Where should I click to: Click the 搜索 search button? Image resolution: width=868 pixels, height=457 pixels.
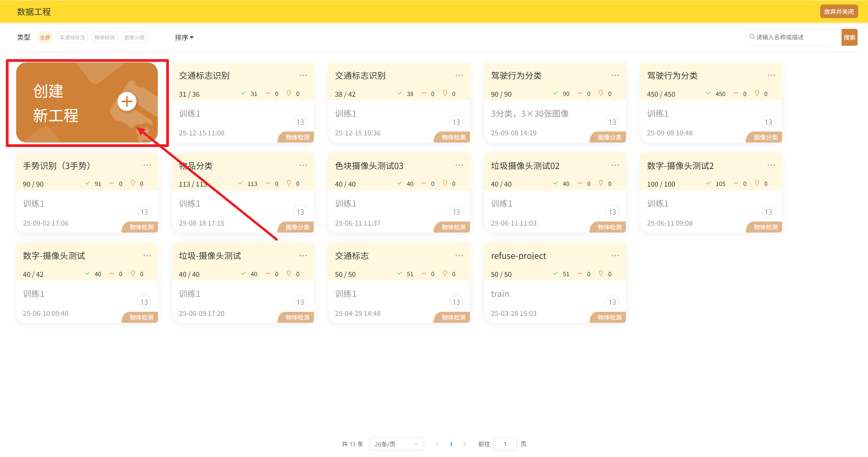coord(849,37)
